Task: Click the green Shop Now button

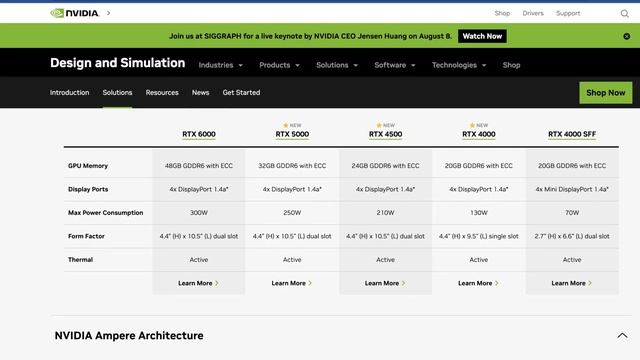Action: [x=606, y=93]
